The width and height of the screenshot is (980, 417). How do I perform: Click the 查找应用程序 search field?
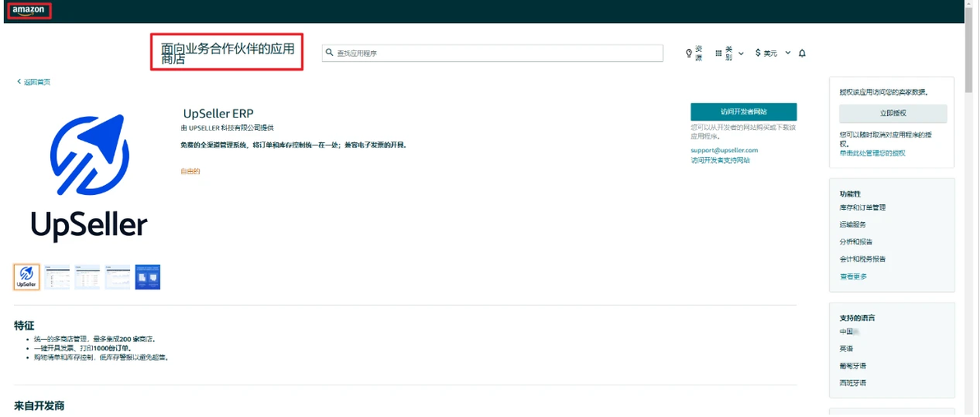492,53
